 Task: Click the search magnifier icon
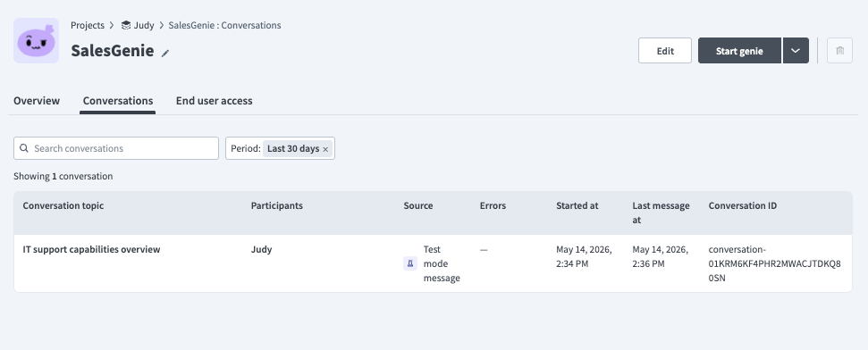tap(24, 148)
